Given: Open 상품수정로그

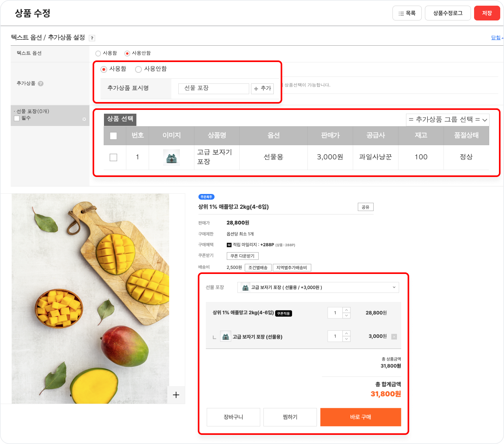Looking at the screenshot, I should tap(448, 13).
